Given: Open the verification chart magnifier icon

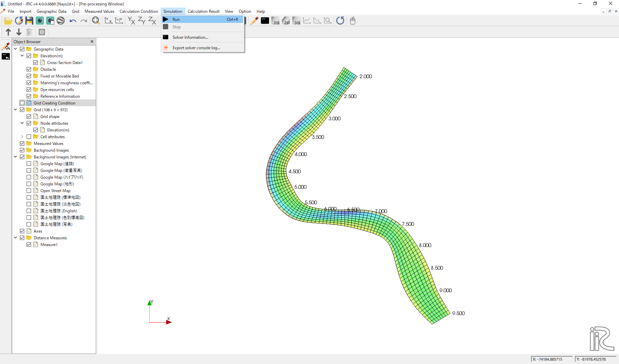Looking at the screenshot, I should click(328, 21).
